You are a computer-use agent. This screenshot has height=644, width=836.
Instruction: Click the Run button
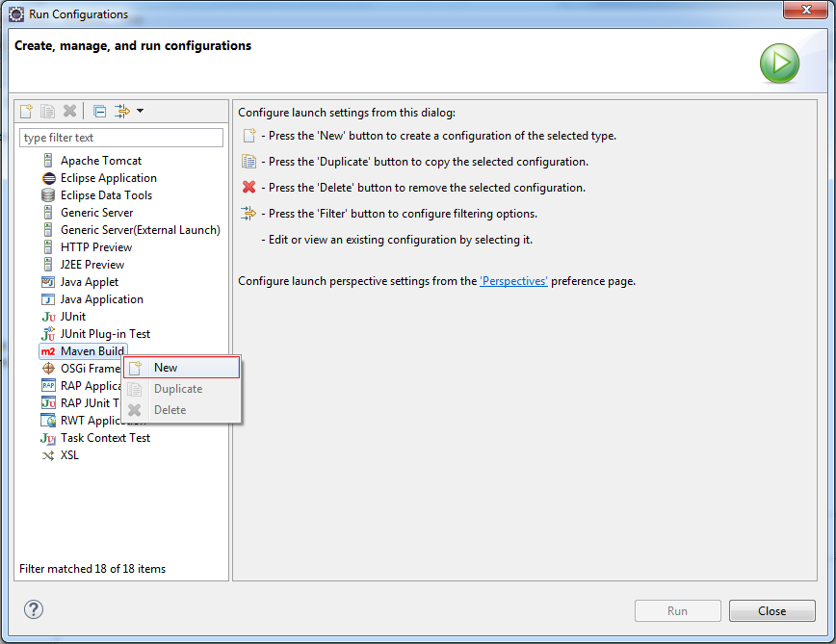click(x=678, y=611)
